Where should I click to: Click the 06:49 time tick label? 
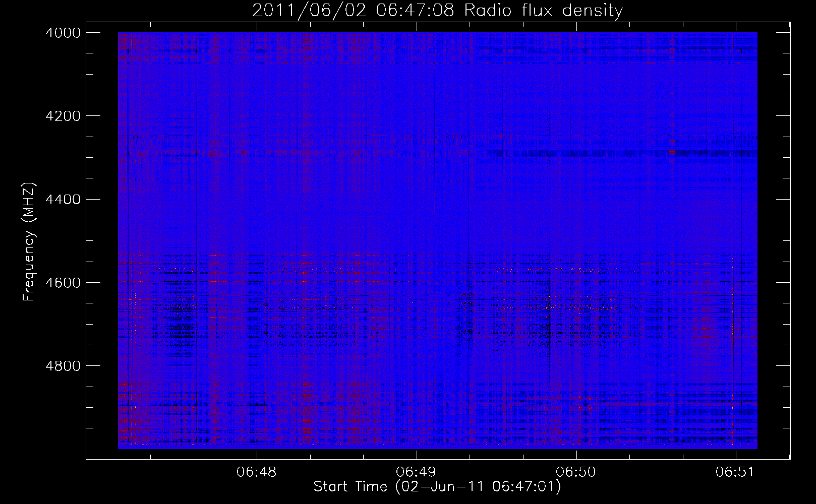[416, 472]
